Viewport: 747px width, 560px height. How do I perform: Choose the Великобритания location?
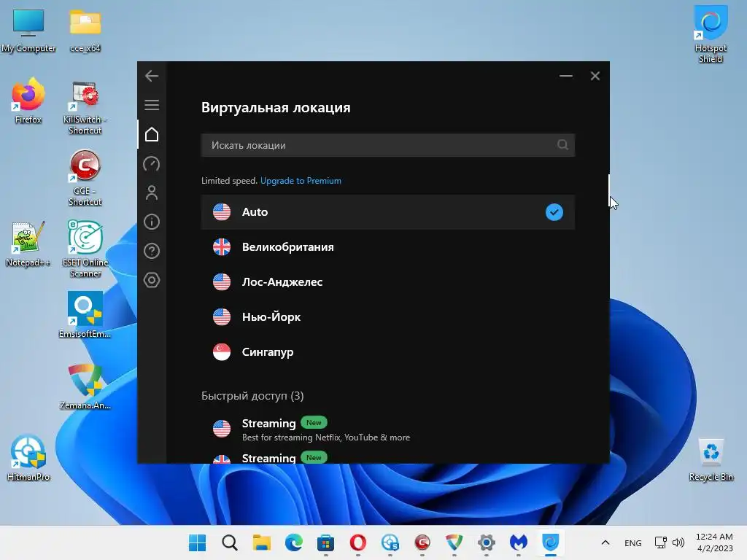click(388, 246)
